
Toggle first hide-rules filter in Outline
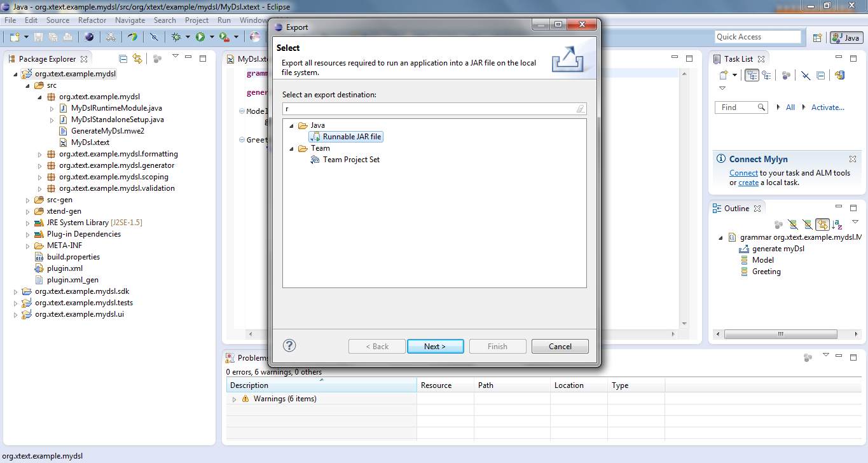click(792, 224)
